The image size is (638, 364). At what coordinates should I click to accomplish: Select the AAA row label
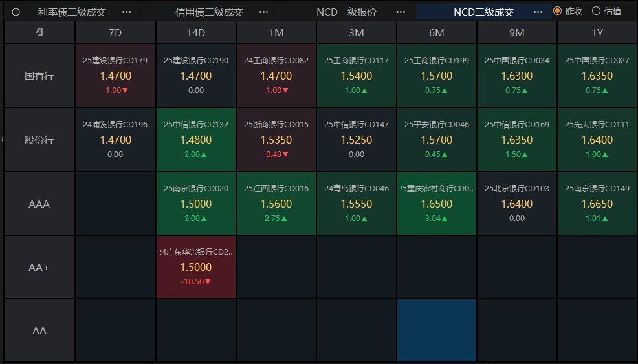39,204
